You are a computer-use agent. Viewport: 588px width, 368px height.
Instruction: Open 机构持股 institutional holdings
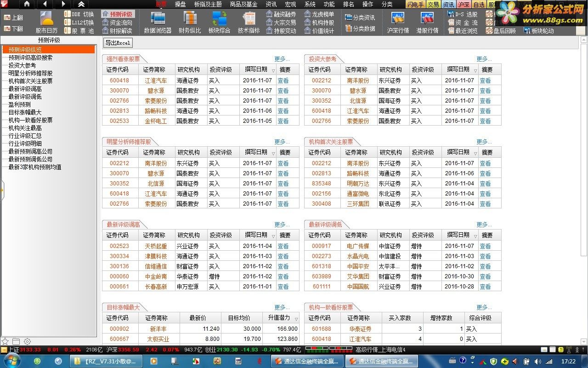tap(319, 23)
